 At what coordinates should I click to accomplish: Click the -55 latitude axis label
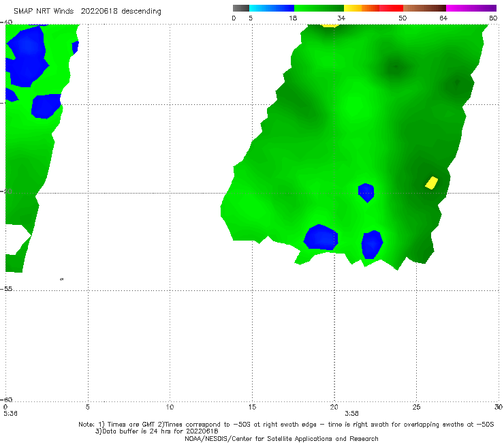click(7, 289)
